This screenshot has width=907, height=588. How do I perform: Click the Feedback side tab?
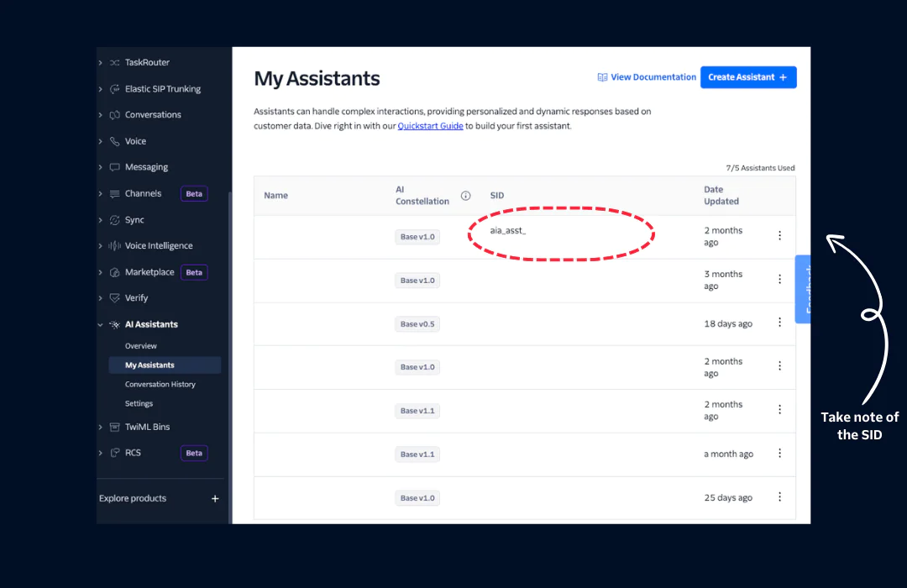pyautogui.click(x=803, y=289)
